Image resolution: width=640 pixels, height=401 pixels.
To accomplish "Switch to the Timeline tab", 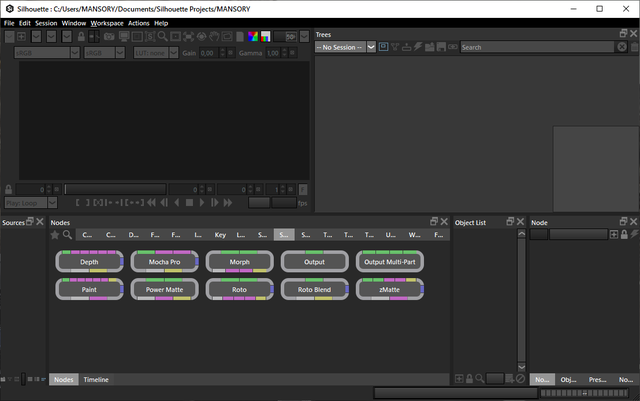I will [96, 379].
